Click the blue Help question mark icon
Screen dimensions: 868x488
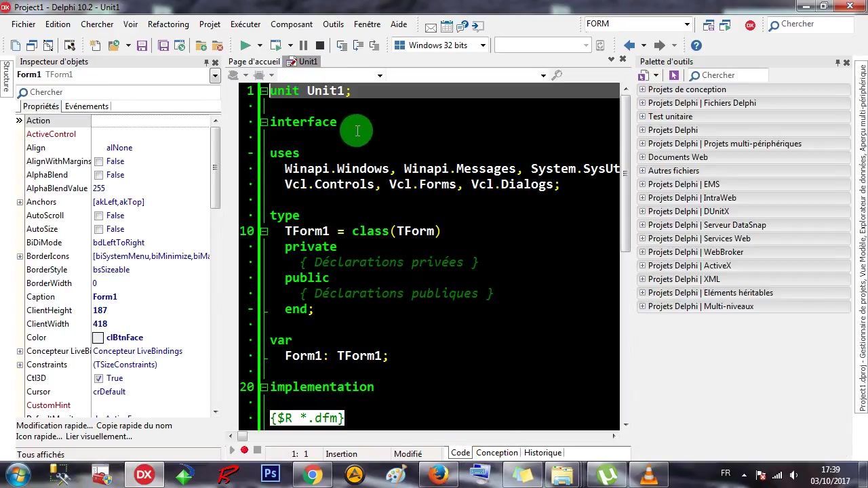pos(696,45)
